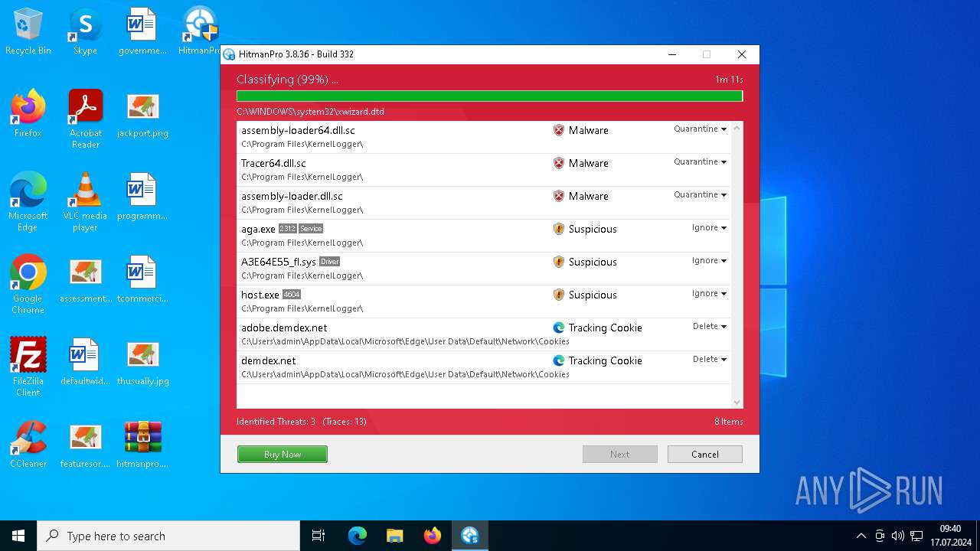Click the HitmanPro title bar logo icon
Screen dimensions: 980x551
click(229, 54)
